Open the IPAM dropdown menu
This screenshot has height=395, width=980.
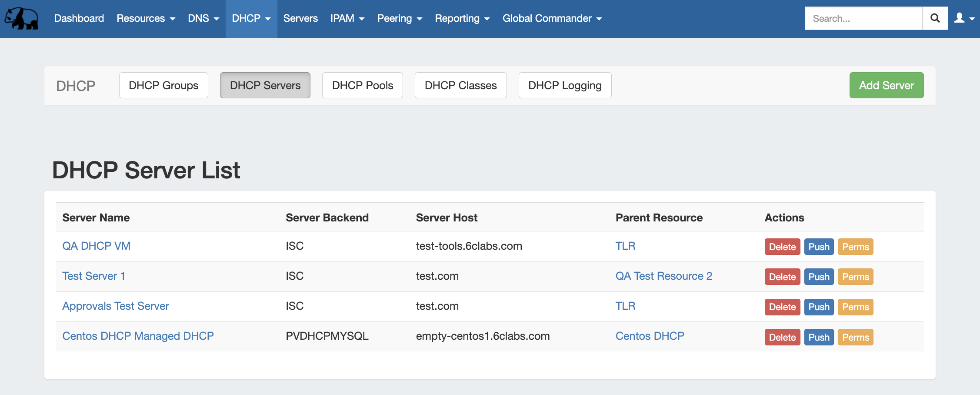point(347,18)
